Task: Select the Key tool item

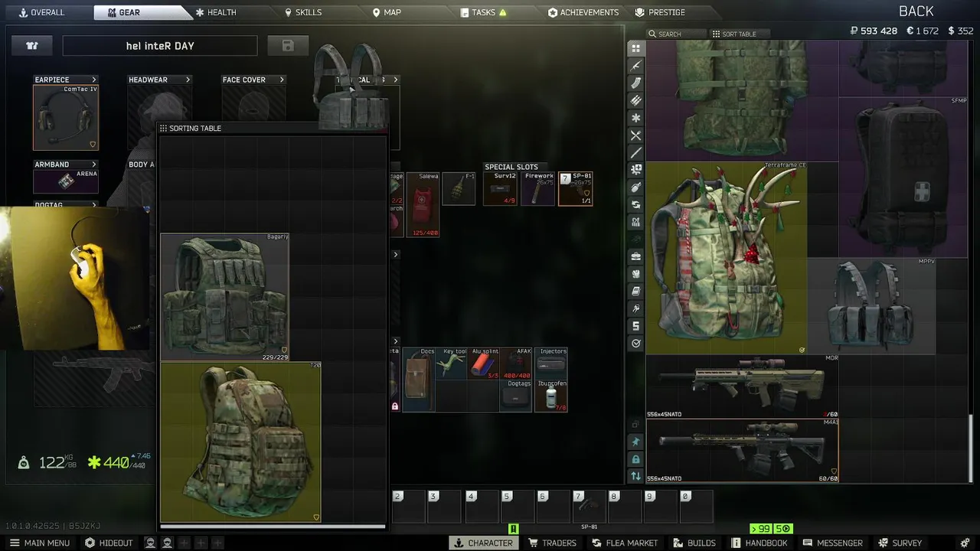Action: (x=452, y=364)
